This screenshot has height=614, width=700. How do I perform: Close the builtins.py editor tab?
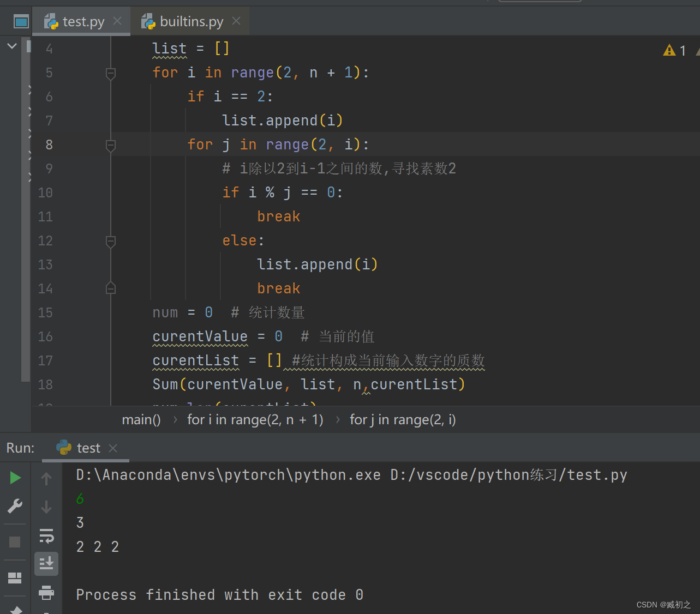(x=236, y=21)
